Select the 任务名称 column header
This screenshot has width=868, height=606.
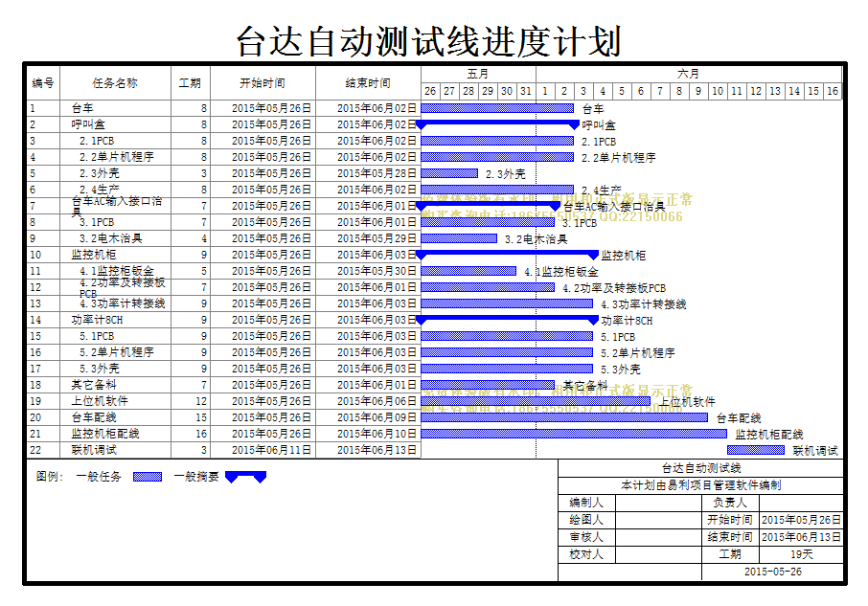pyautogui.click(x=115, y=83)
